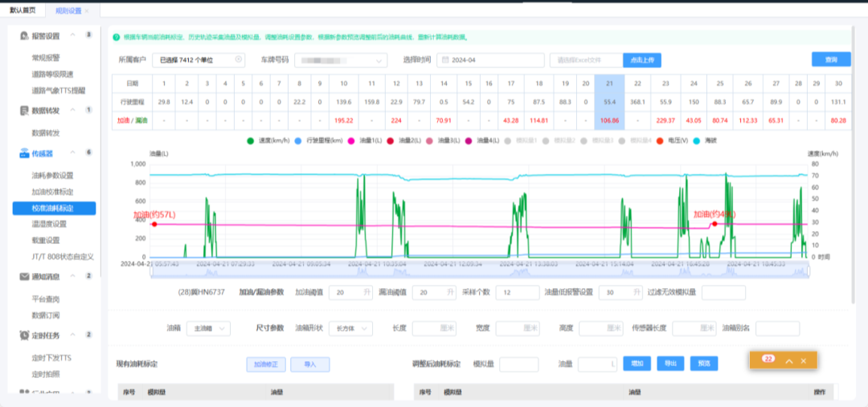
Task: Switch to the 默认首页 tab
Action: [x=23, y=10]
